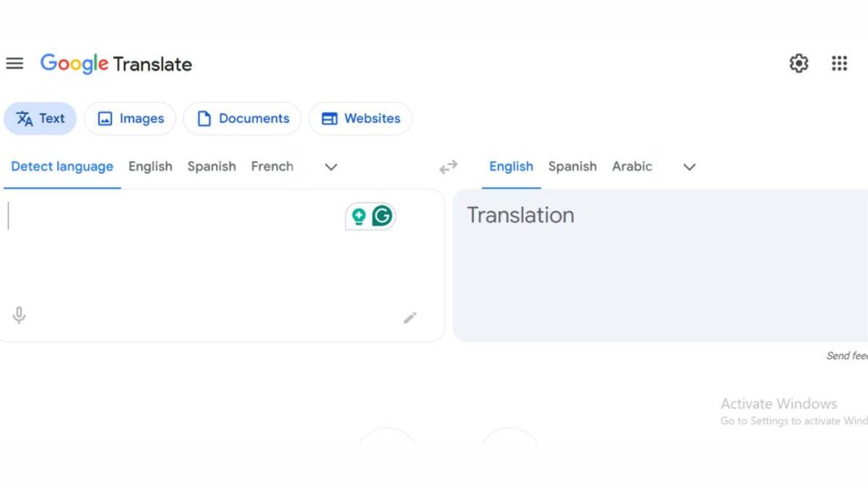868x488 pixels.
Task: Switch to Images translation mode
Action: pos(130,119)
